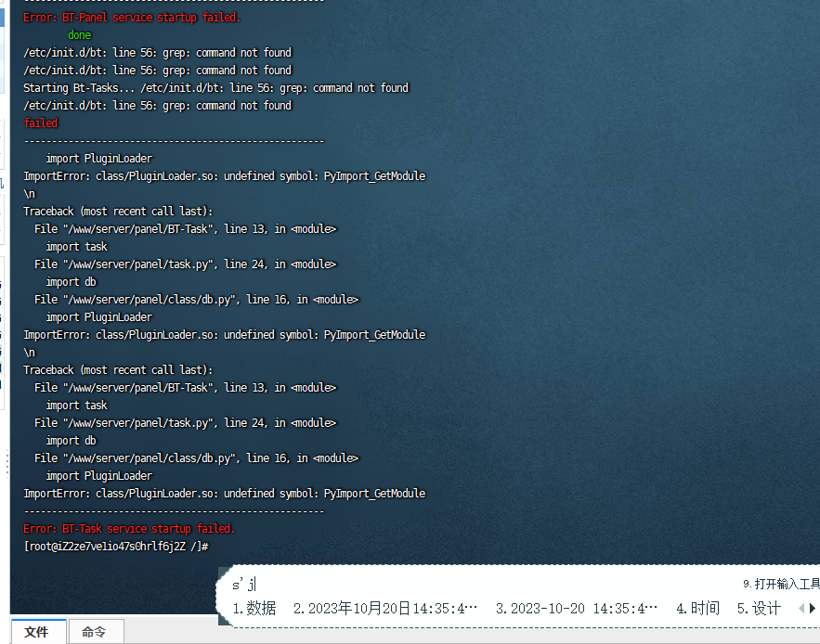Go to next IME candidate page arrow
Screen dimensions: 820x644
813,609
